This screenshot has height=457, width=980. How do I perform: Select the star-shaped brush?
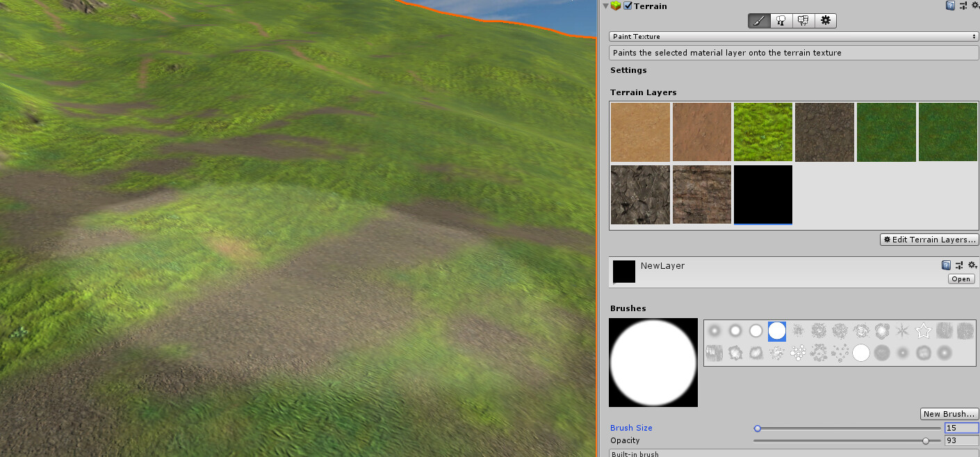[924, 331]
